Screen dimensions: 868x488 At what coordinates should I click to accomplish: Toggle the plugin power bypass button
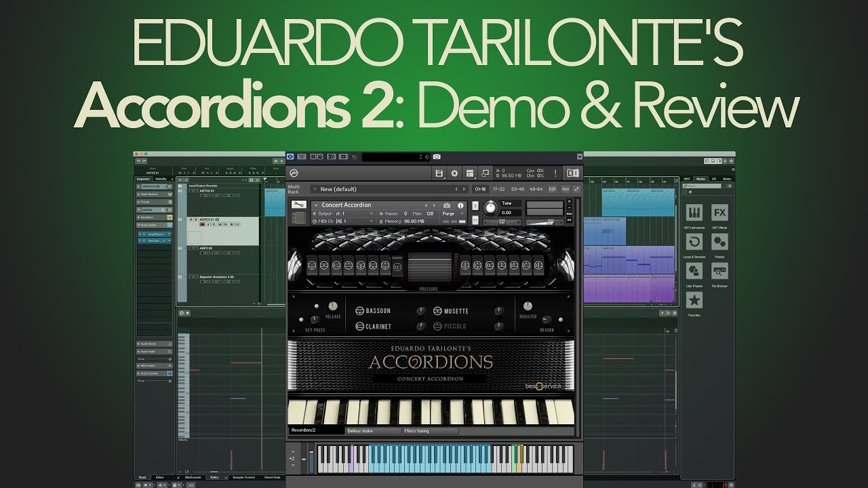coord(291,157)
